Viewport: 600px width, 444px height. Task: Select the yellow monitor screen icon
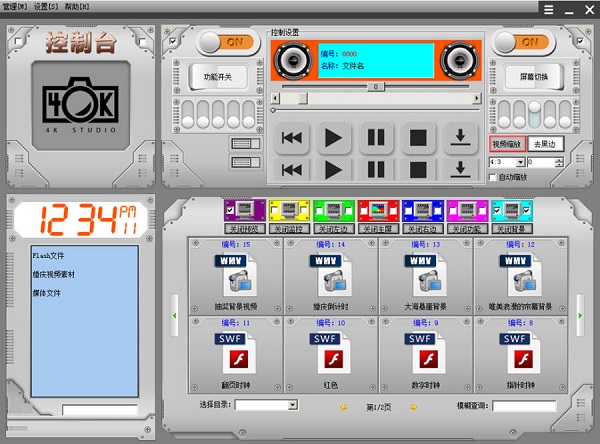coord(289,210)
